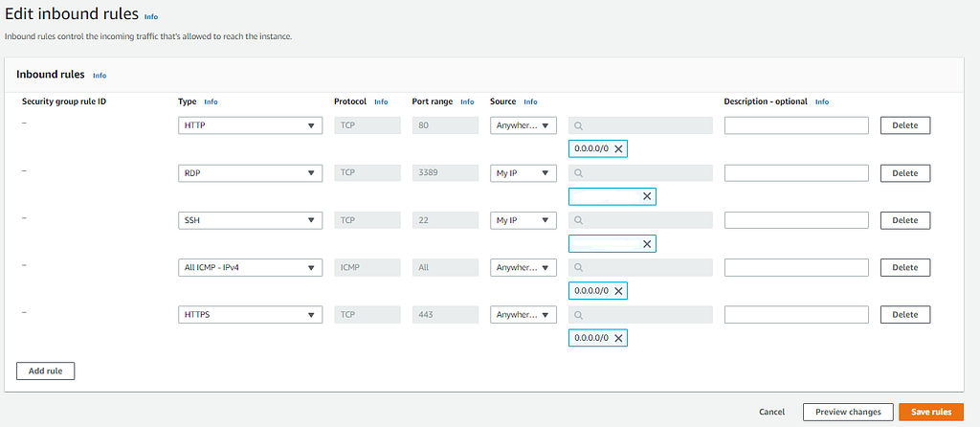This screenshot has height=427, width=980.
Task: Click Preview changes
Action: click(x=848, y=412)
